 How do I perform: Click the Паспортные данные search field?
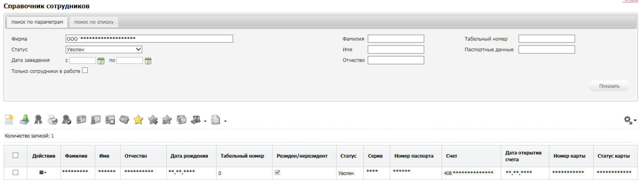tap(547, 49)
